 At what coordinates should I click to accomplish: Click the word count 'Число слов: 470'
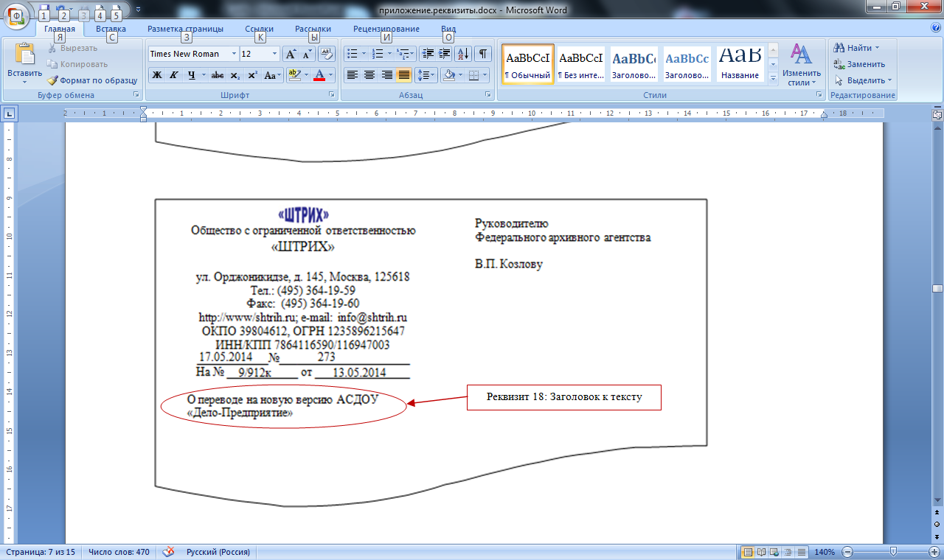(x=119, y=552)
